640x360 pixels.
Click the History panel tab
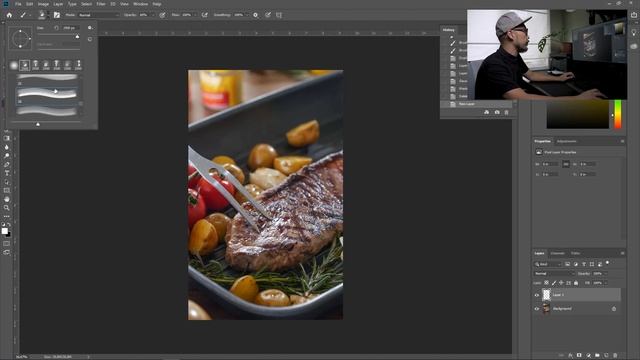point(449,30)
